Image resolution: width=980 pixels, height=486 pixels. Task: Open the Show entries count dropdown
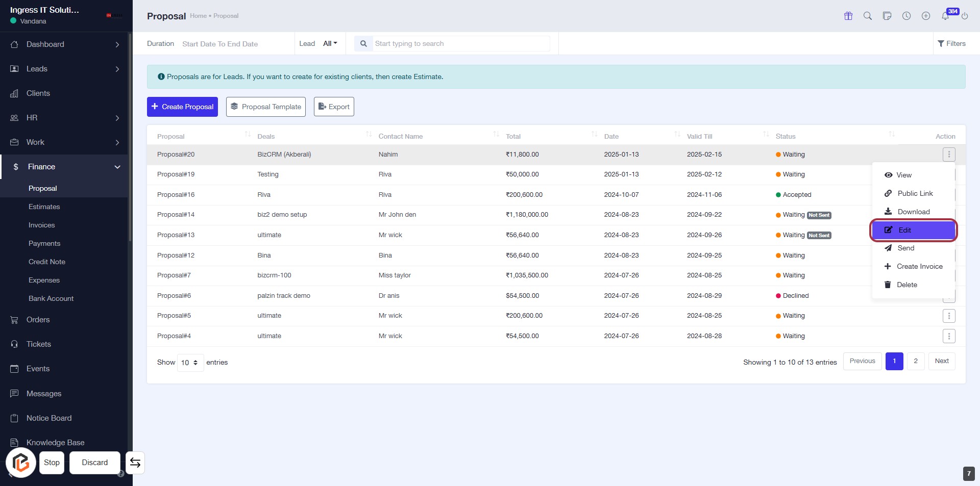[190, 363]
